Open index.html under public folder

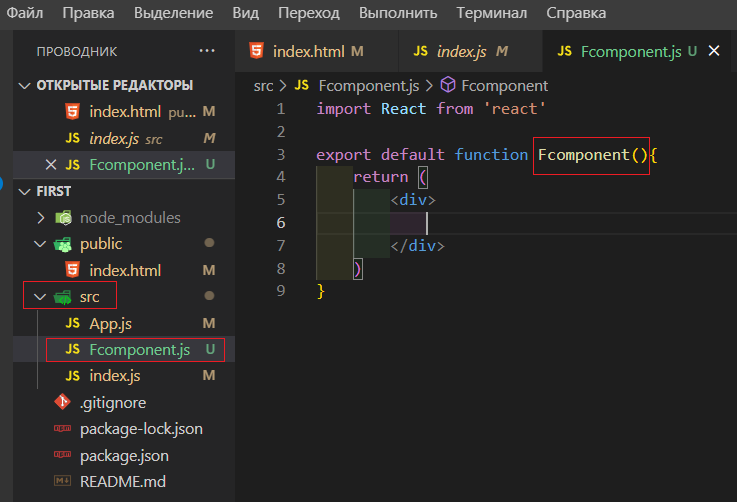coord(125,270)
